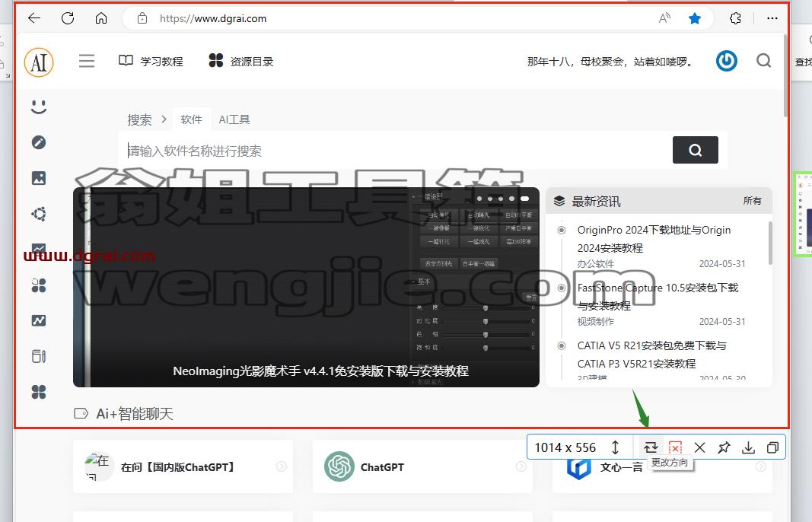Select the clover icon with outlined leaf
The image size is (812, 522).
[x=39, y=285]
